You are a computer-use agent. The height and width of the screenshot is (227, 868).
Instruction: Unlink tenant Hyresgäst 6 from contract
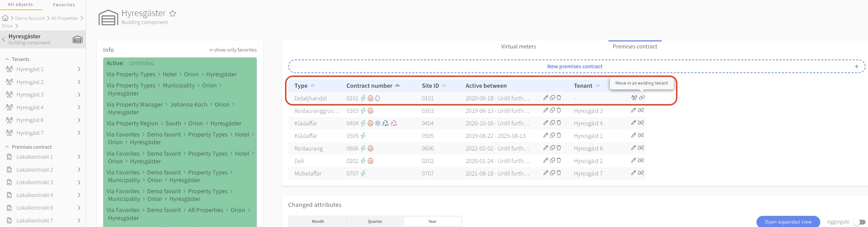(x=641, y=148)
